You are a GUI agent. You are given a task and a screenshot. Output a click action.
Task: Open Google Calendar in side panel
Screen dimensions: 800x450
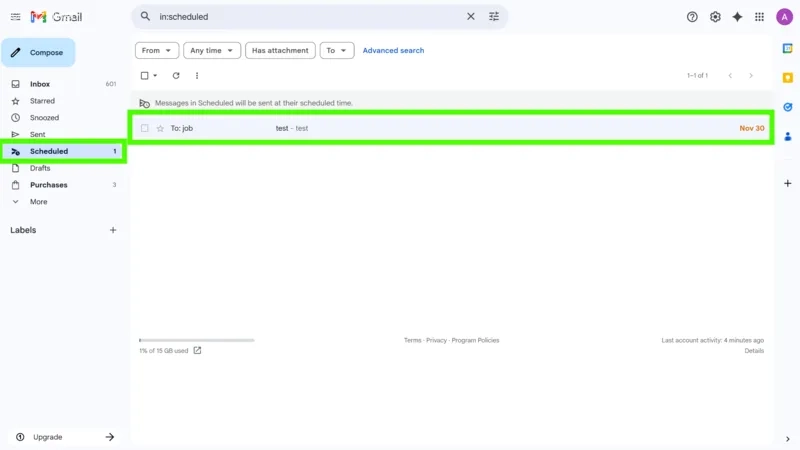coord(787,48)
